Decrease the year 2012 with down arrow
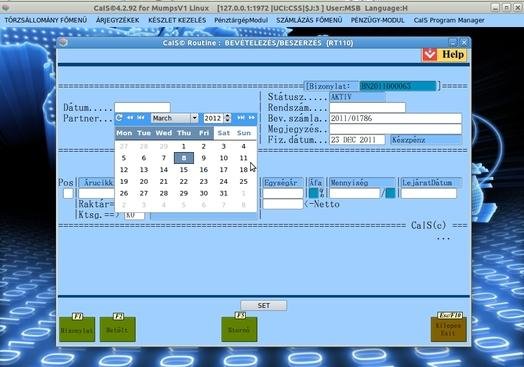Screen dimensions: 524x367 (x=228, y=120)
